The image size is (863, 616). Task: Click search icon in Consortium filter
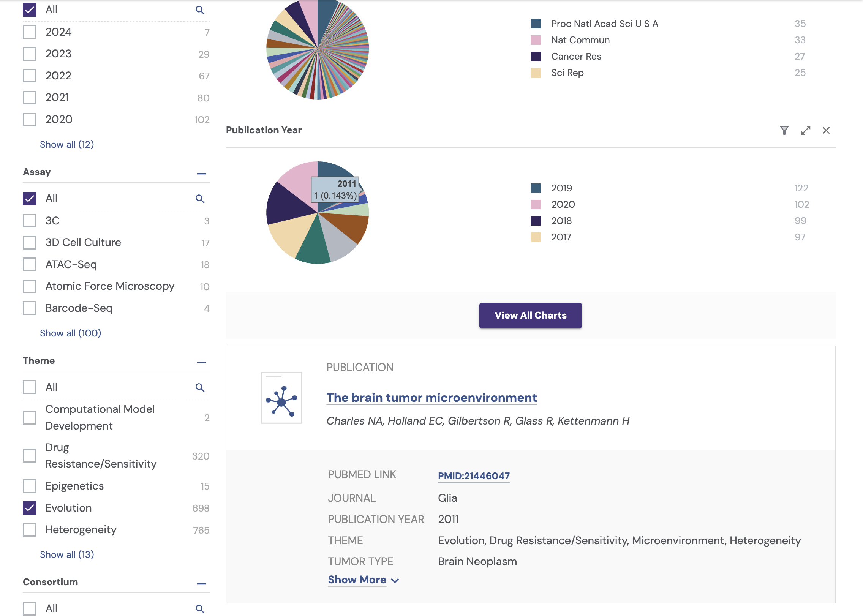coord(200,609)
